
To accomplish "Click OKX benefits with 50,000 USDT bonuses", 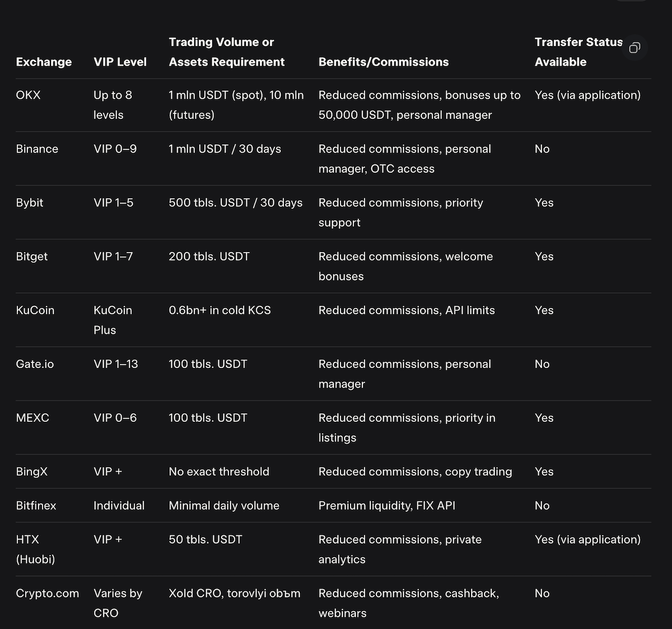I will pos(419,105).
